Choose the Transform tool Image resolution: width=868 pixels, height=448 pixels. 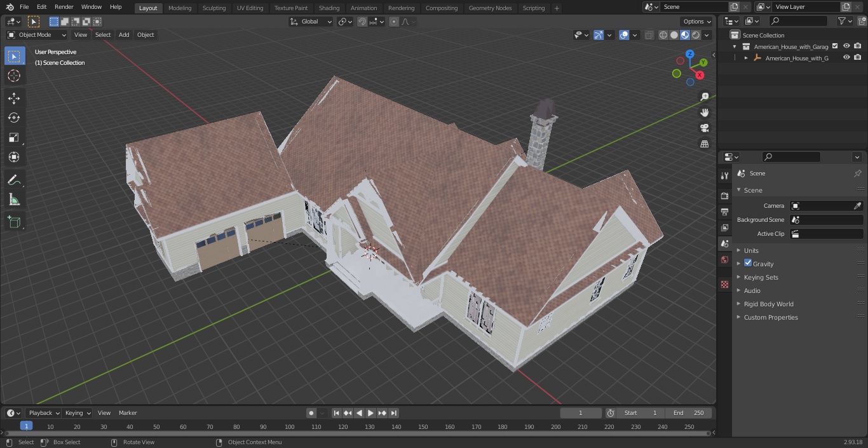[14, 157]
